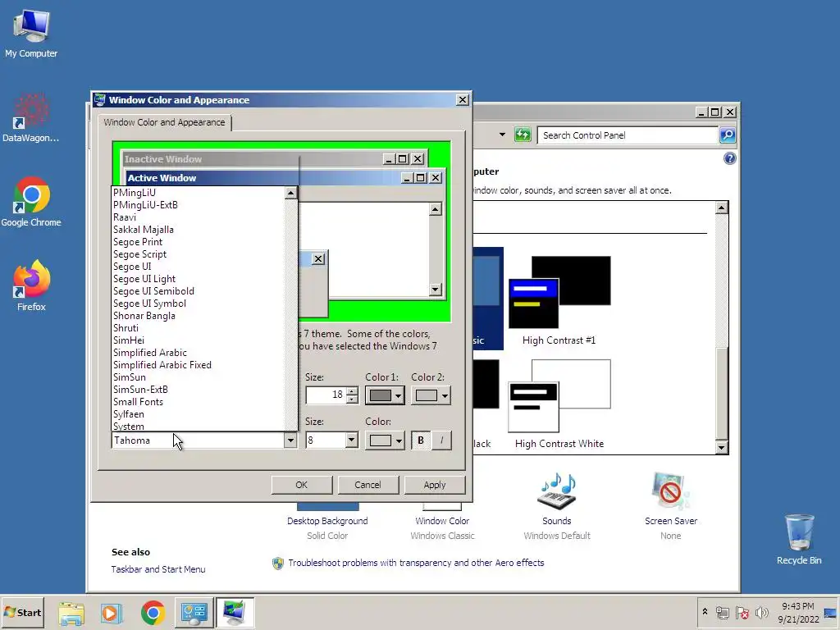Open the Tahoma font dropdown arrow
Viewport: 840px width, 630px height.
pyautogui.click(x=290, y=441)
